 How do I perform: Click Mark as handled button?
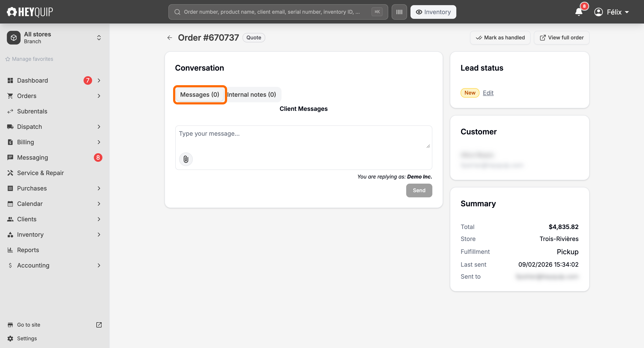[x=500, y=38]
